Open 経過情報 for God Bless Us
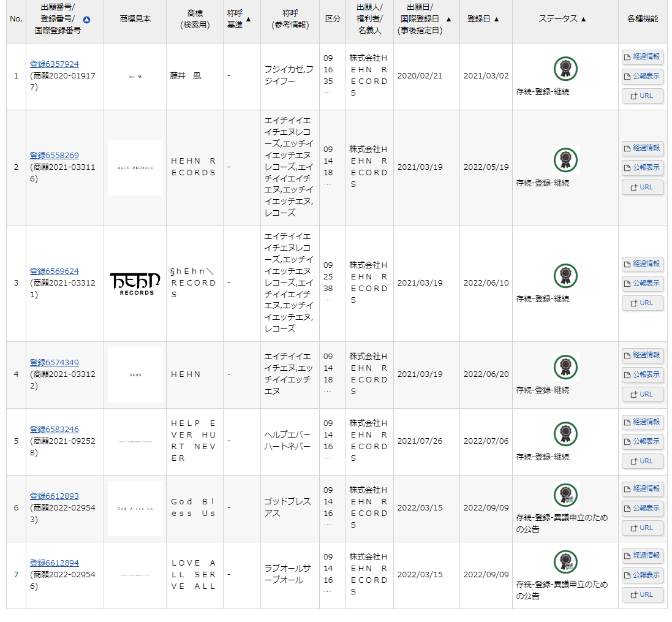This screenshot has width=672, height=622. 643,488
